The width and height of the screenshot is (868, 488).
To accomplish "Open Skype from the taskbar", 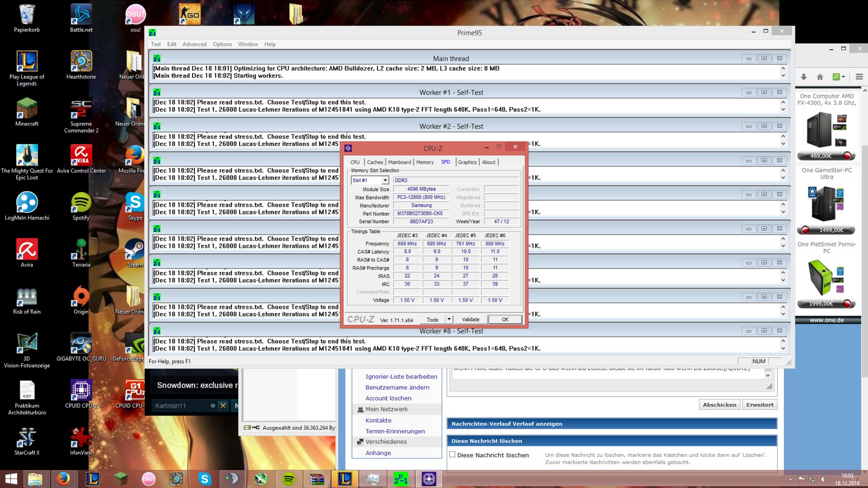I will 204,479.
